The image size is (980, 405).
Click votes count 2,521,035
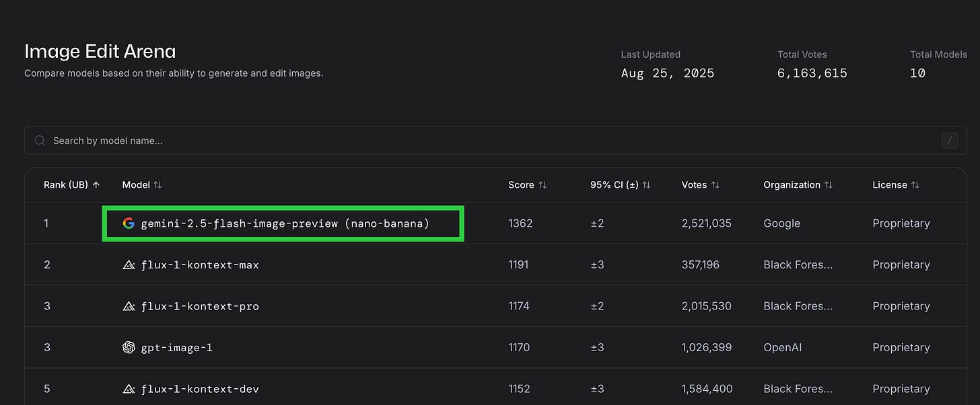coord(706,223)
